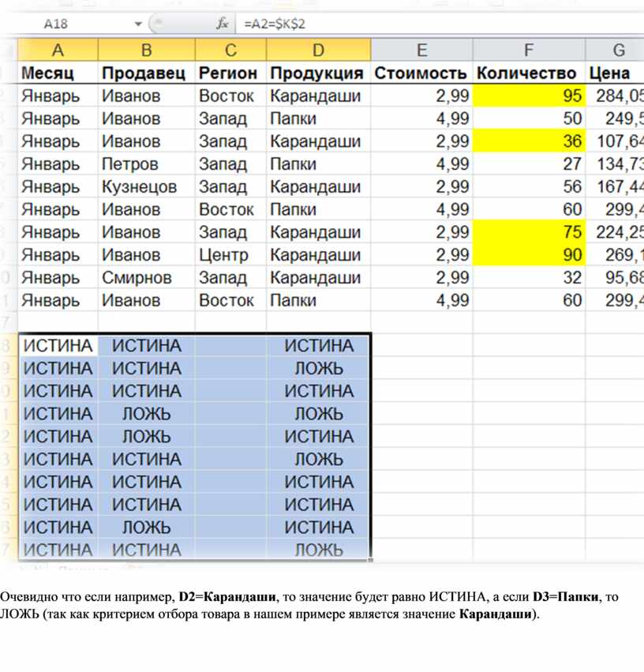Select the cell containing 'Смирнов'
The width and height of the screenshot is (644, 672).
(147, 277)
